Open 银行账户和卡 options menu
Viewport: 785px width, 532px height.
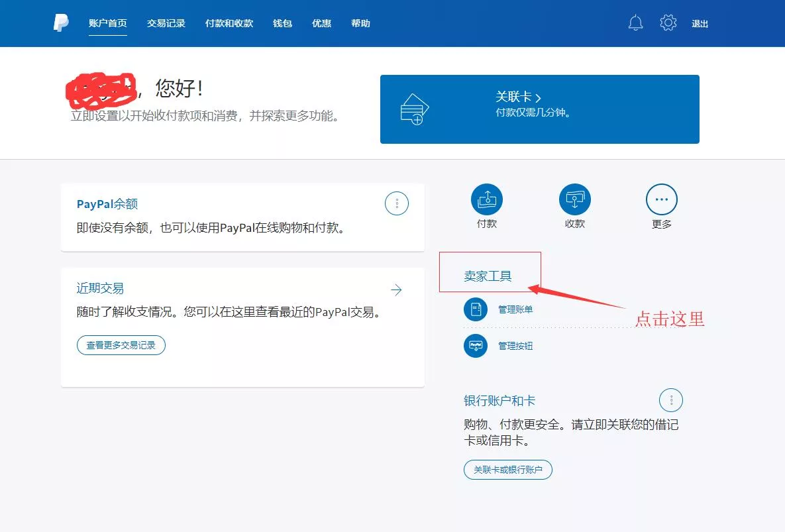671,400
